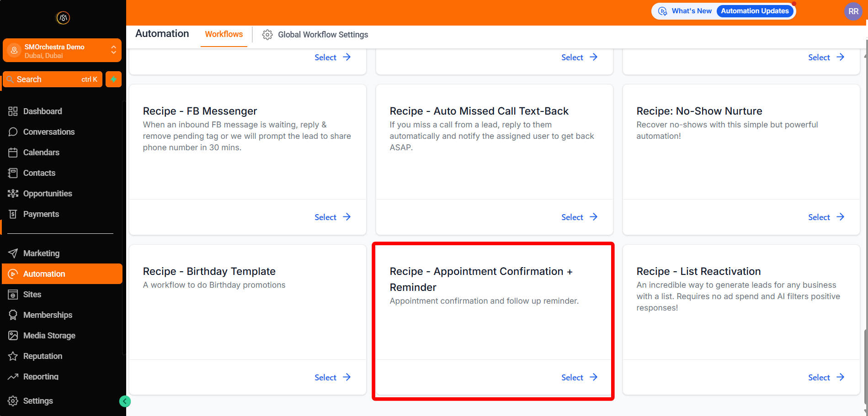
Task: Click the Global Workflow Settings gear icon
Action: pyautogui.click(x=267, y=35)
